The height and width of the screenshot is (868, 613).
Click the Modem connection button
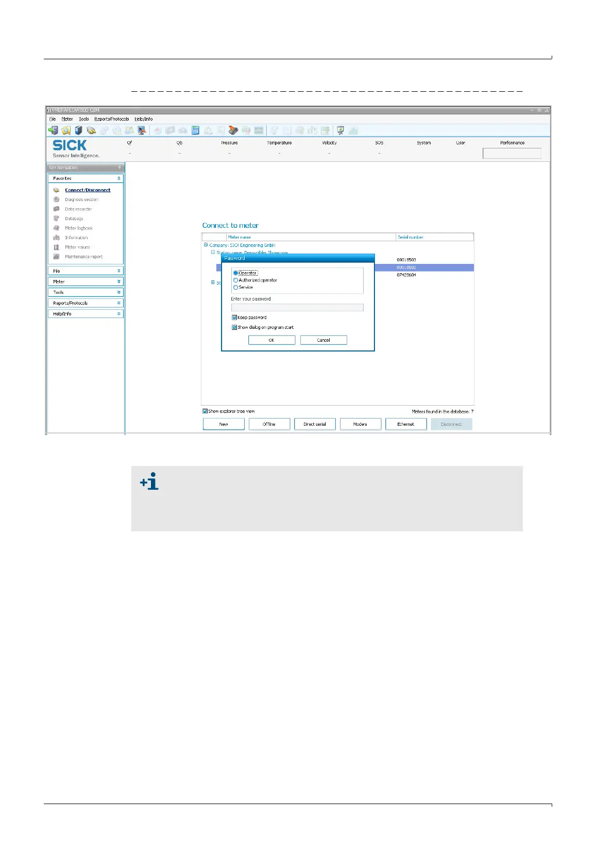[361, 424]
